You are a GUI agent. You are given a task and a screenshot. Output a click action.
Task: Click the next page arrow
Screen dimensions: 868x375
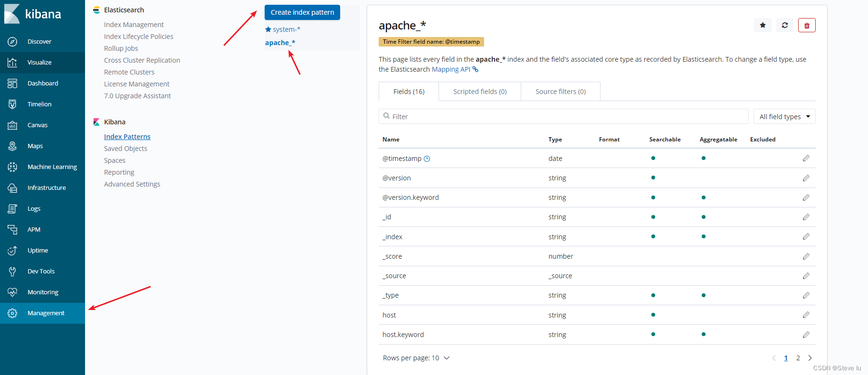click(810, 358)
